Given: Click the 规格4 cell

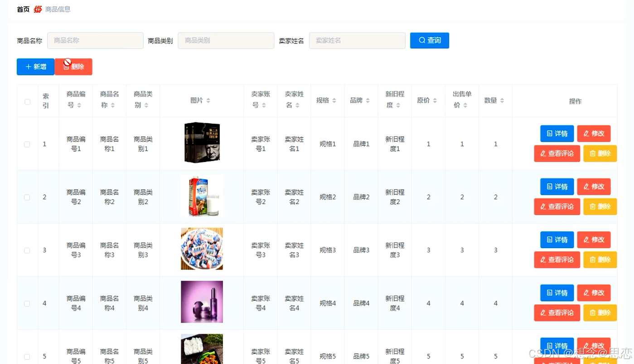Looking at the screenshot, I should point(328,303).
